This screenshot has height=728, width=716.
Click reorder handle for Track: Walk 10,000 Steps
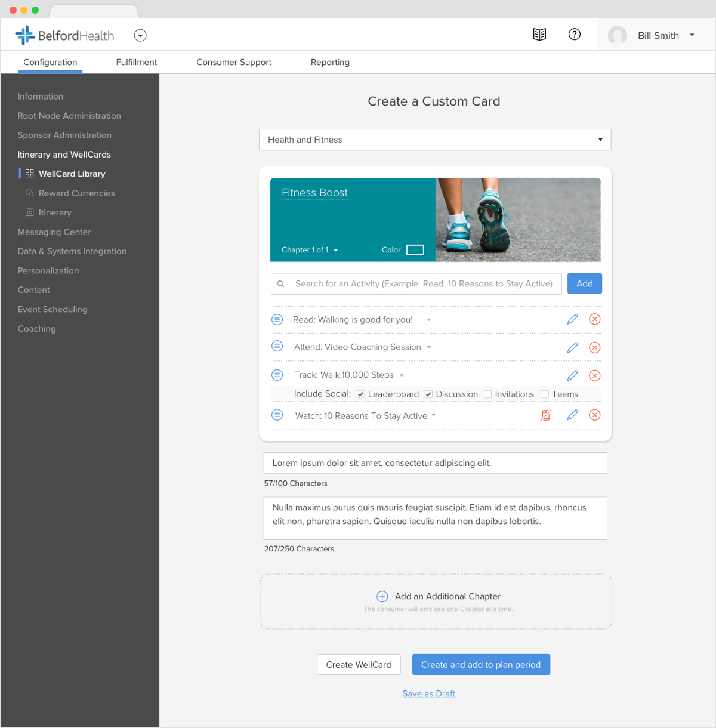277,375
